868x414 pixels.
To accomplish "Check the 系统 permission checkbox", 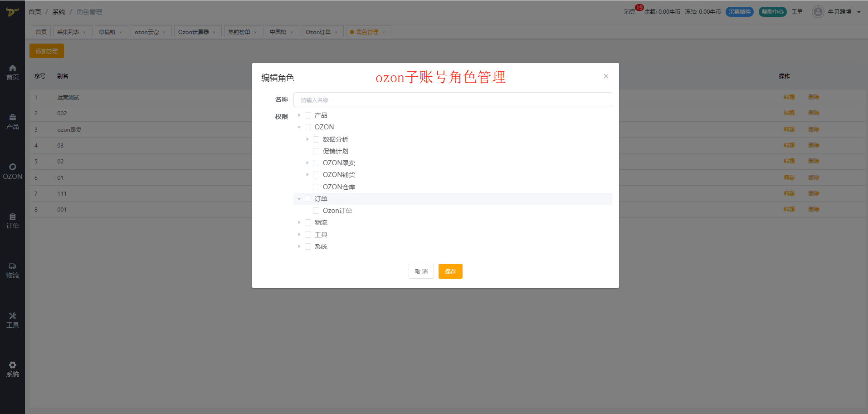I will click(308, 246).
